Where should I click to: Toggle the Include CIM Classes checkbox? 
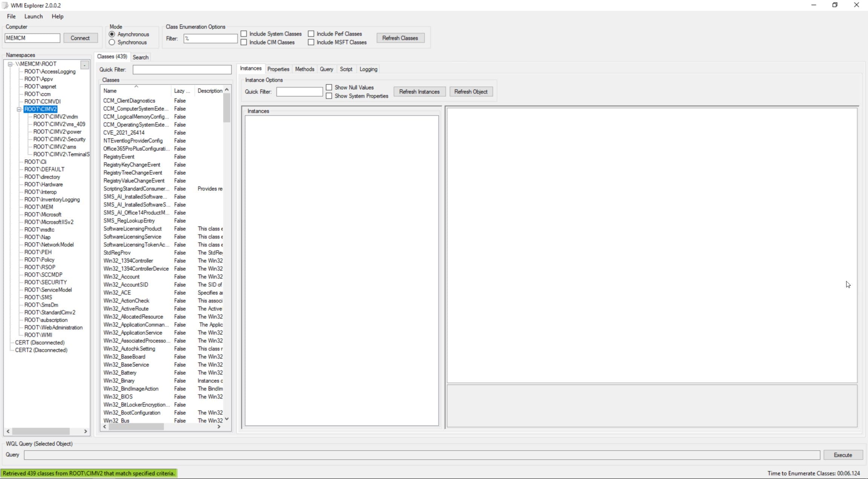244,43
